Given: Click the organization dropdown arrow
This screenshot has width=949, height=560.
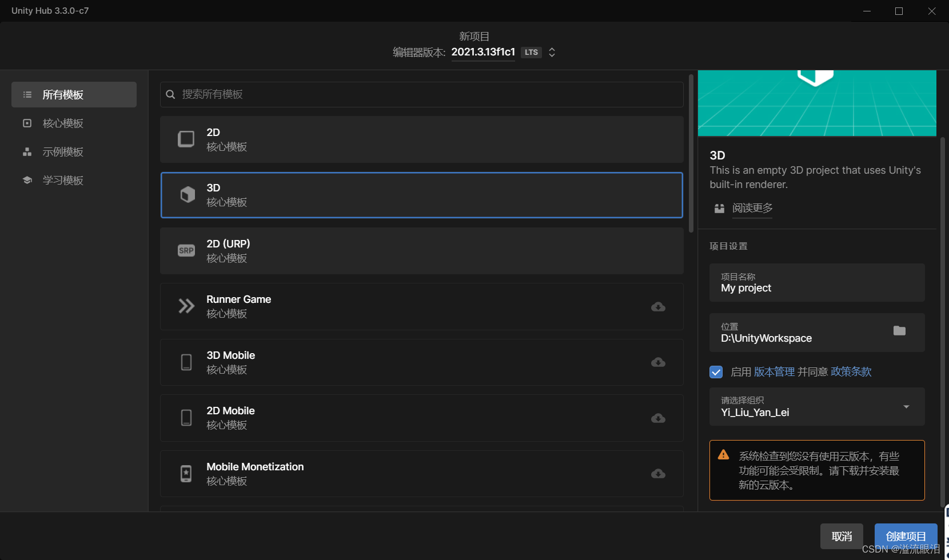Looking at the screenshot, I should pyautogui.click(x=906, y=407).
